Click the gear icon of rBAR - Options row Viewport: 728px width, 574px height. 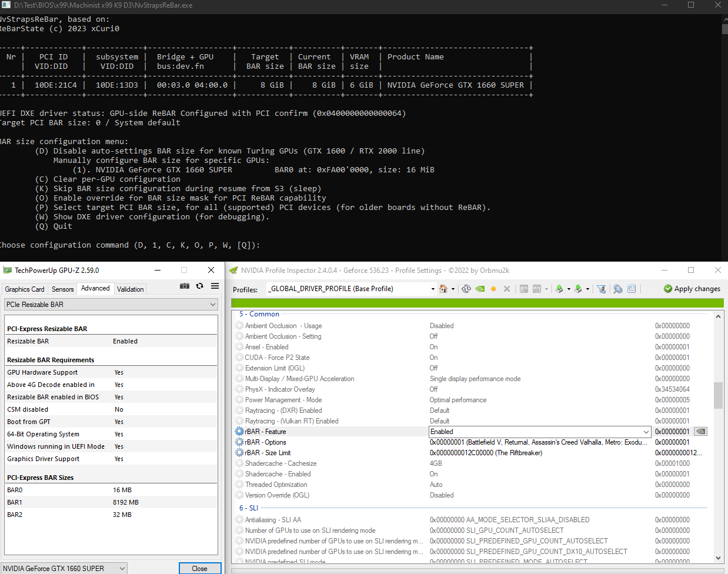tap(239, 442)
